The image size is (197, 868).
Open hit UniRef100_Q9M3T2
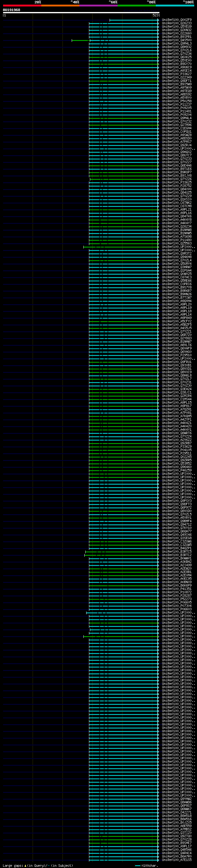[177, 254]
